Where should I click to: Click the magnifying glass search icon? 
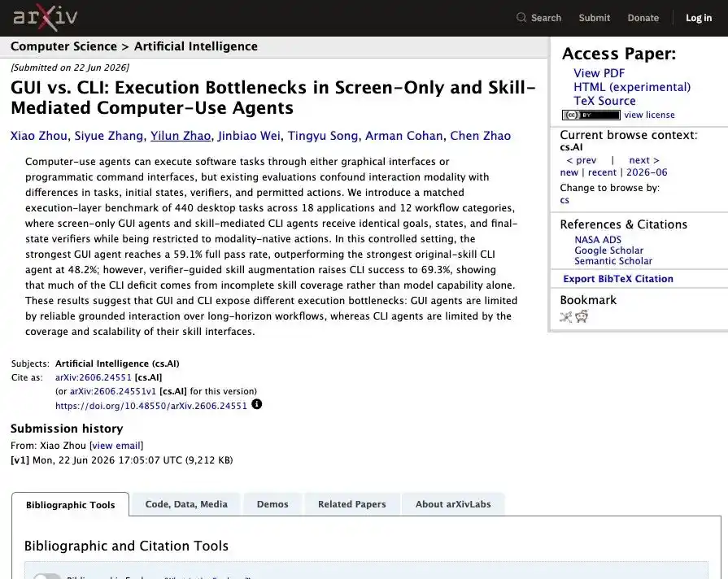coord(521,18)
